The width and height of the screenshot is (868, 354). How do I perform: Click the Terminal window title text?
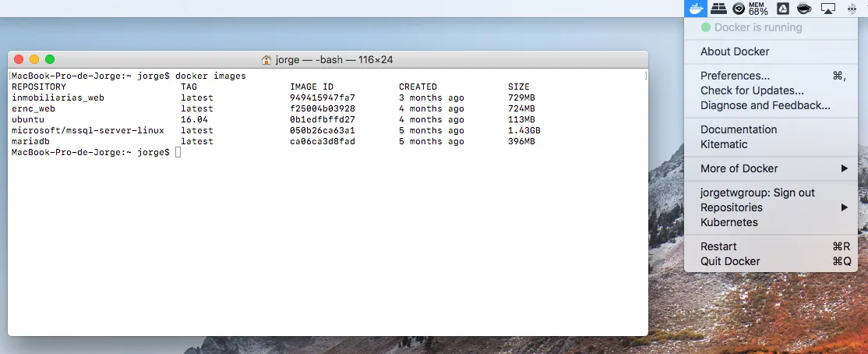(x=334, y=59)
